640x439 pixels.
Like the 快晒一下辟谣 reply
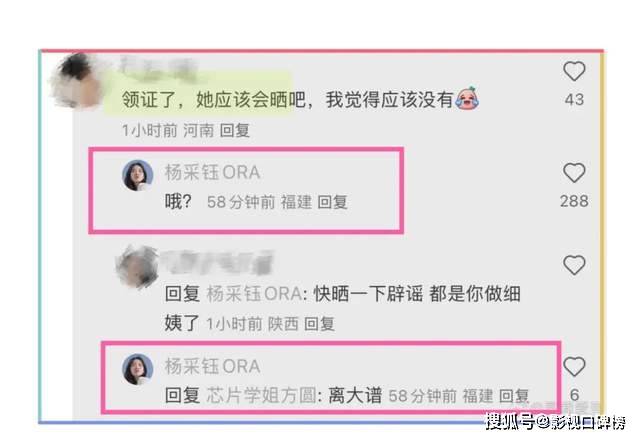574,265
